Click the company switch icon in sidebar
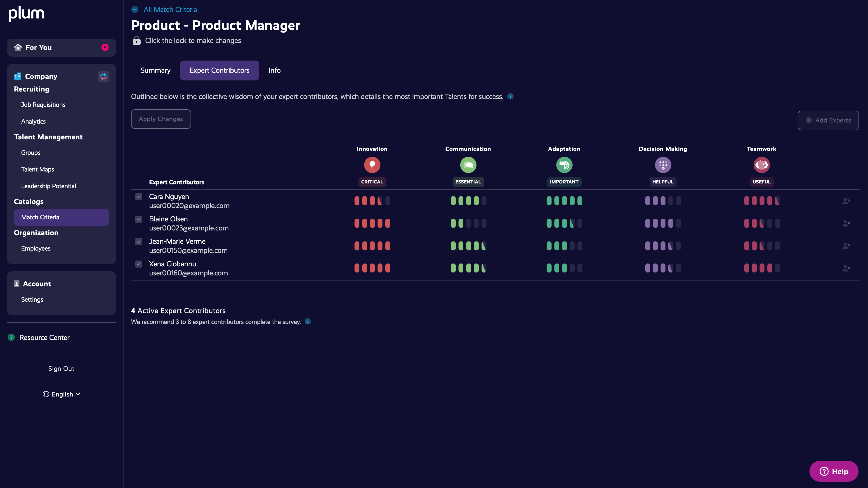 coord(103,76)
